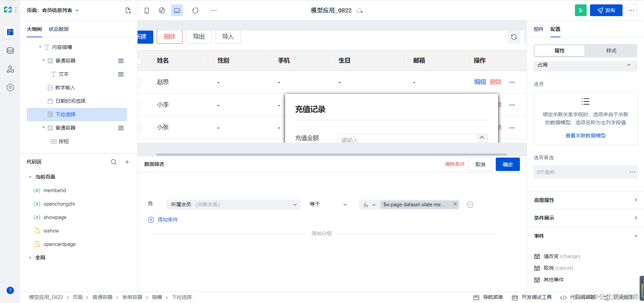The height and width of the screenshot is (303, 644).
Task: Collapse the 内容插槽 tree node
Action: [x=40, y=47]
